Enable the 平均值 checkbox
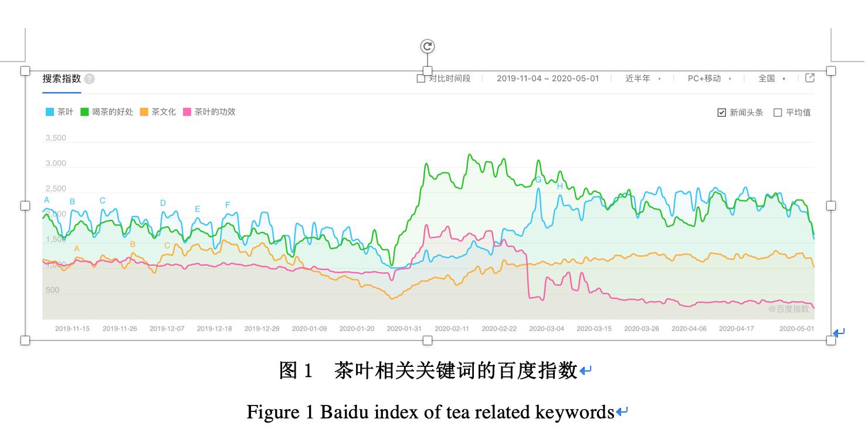This screenshot has height=436, width=868. 779,112
